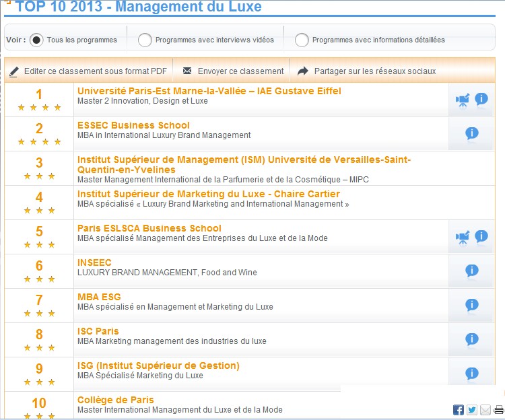Click Envoyer ce classement
The width and height of the screenshot is (505, 420).
240,71
